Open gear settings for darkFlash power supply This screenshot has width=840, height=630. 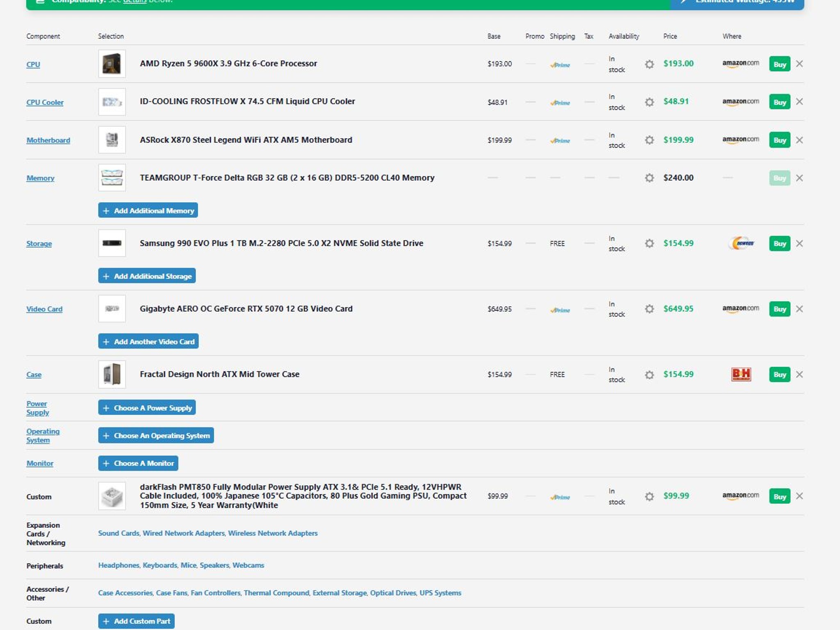649,496
